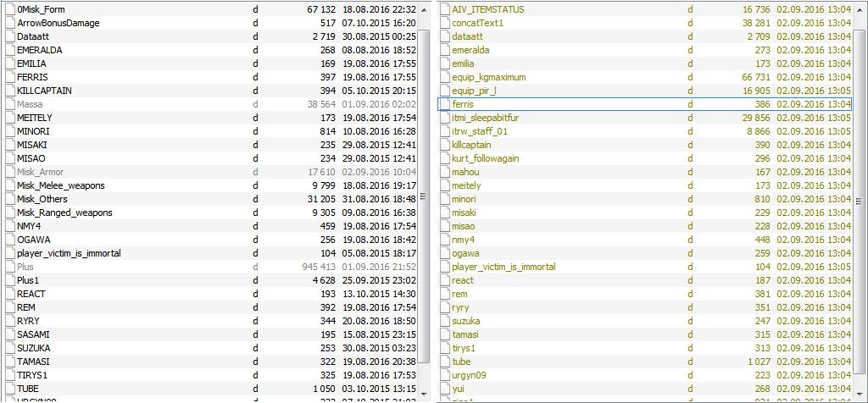This screenshot has width=868, height=403.
Task: Click the file icon next to urgyn09
Action: point(444,375)
